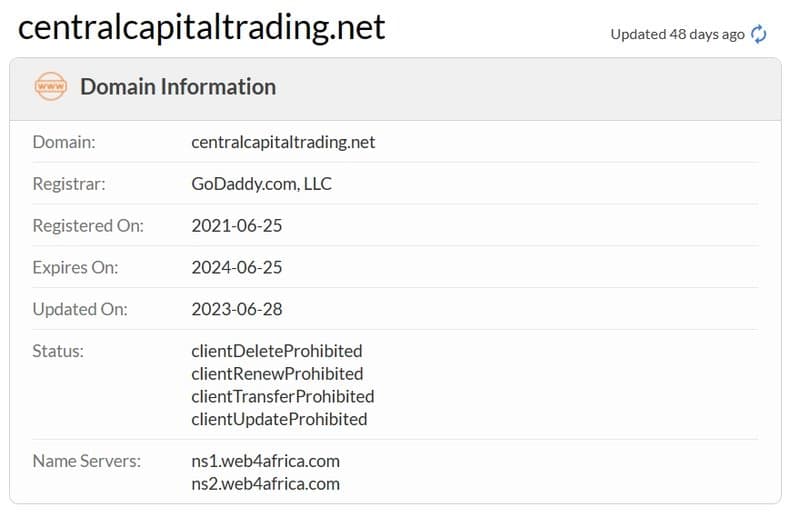Screen dimensions: 800x517
Task: Click the updated date 2023-06-28
Action: pos(237,309)
